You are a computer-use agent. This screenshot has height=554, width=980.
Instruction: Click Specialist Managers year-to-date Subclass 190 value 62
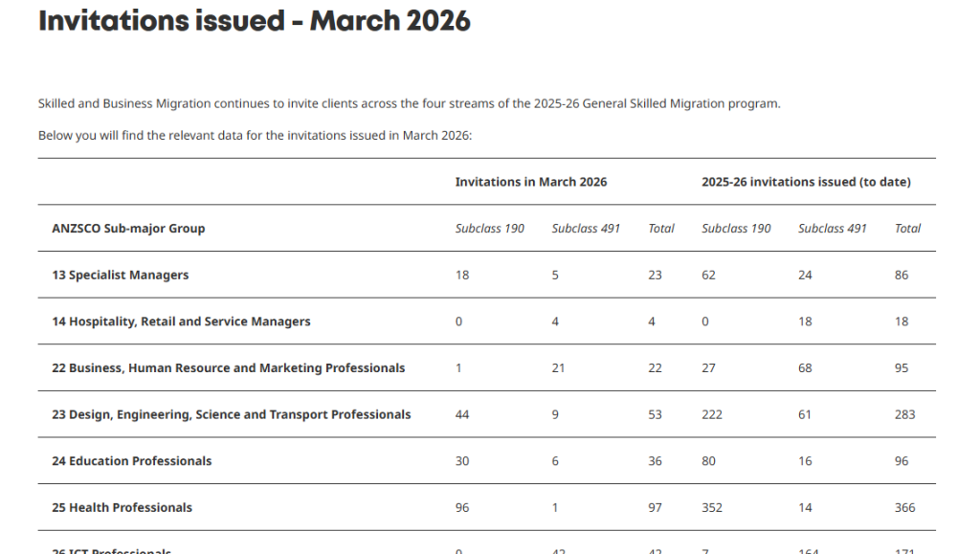point(709,276)
